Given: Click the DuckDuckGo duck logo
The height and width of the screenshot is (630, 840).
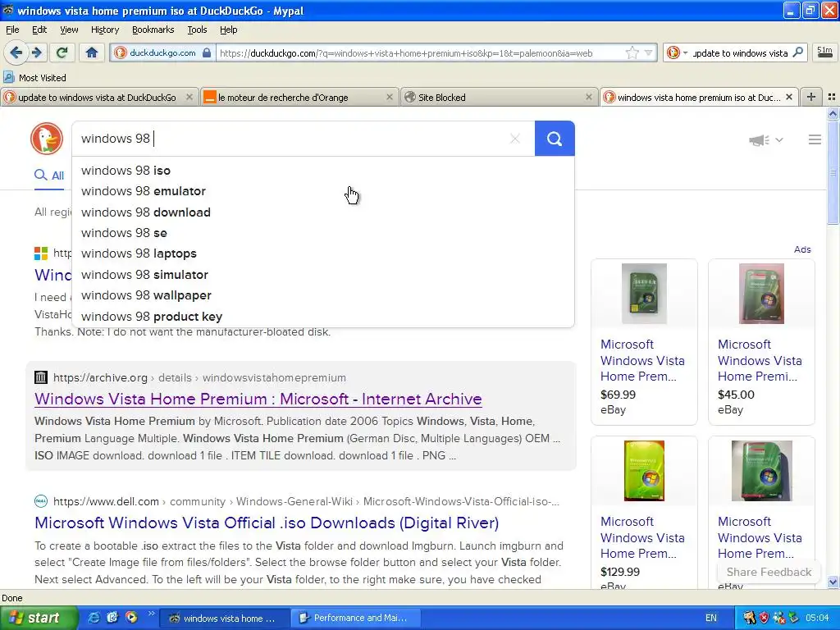Looking at the screenshot, I should click(x=47, y=139).
